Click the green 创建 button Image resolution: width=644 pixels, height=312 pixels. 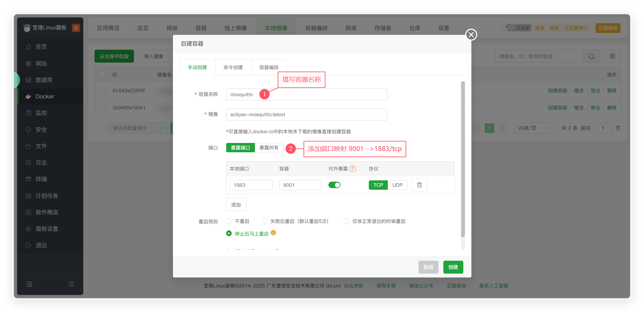click(x=453, y=267)
